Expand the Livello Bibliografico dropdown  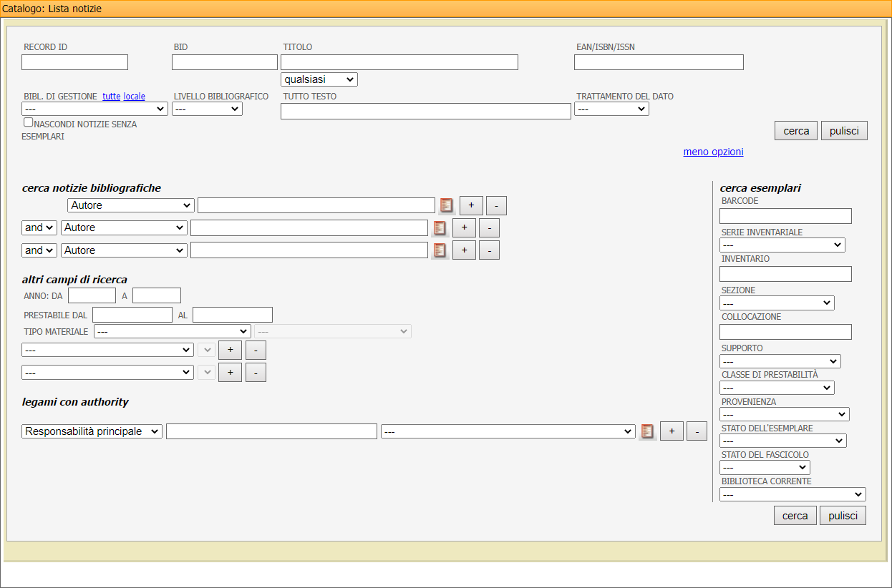click(207, 109)
